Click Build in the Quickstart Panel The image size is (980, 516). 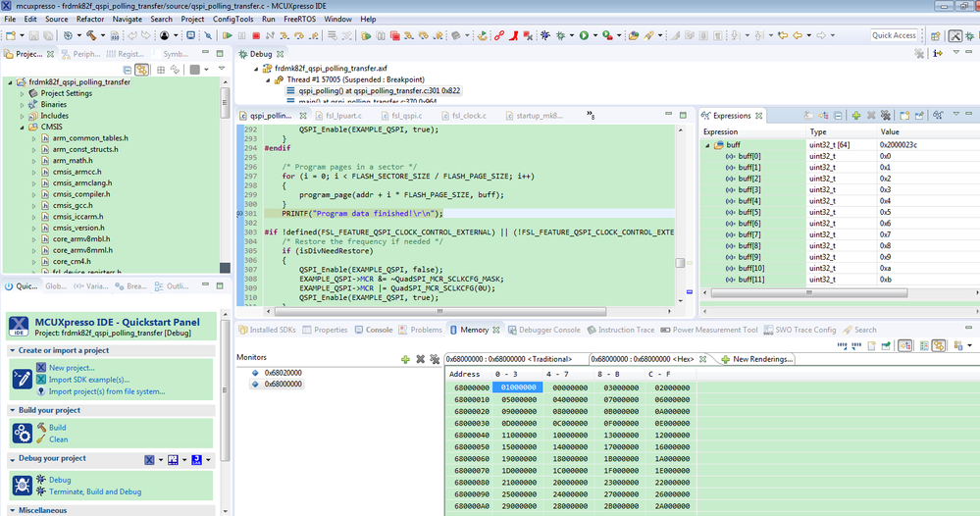point(58,428)
